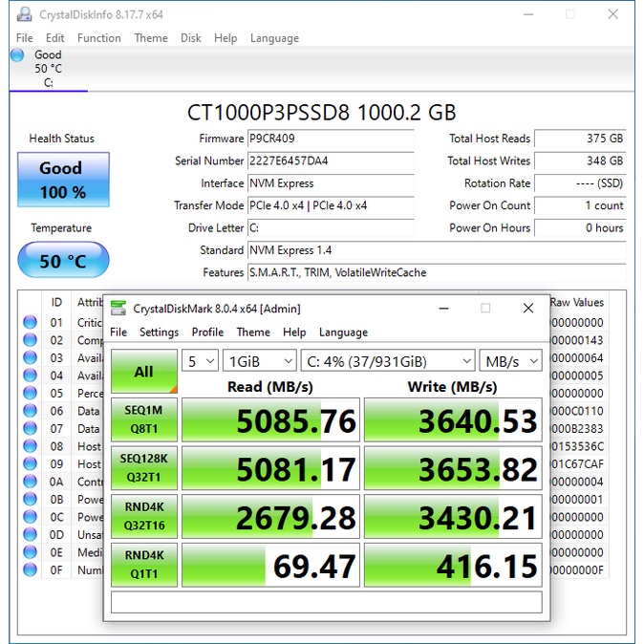Click the Serial Number field 2227E6457DA4
This screenshot has width=644, height=644.
coord(331,161)
